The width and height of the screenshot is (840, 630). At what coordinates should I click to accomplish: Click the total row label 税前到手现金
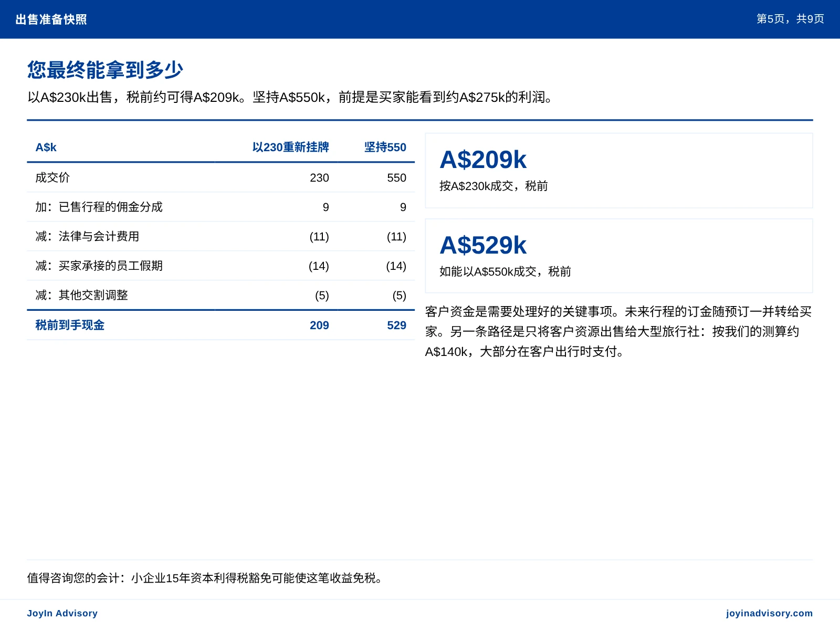click(70, 325)
